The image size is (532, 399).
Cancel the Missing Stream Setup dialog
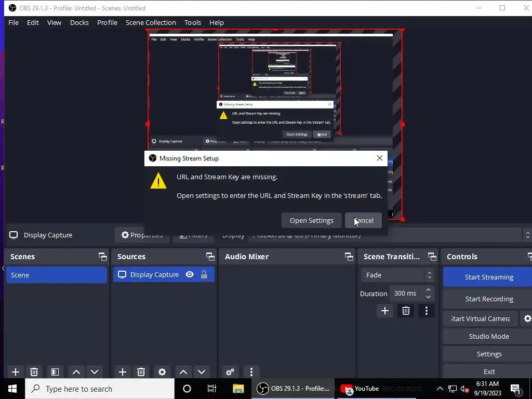pos(363,220)
